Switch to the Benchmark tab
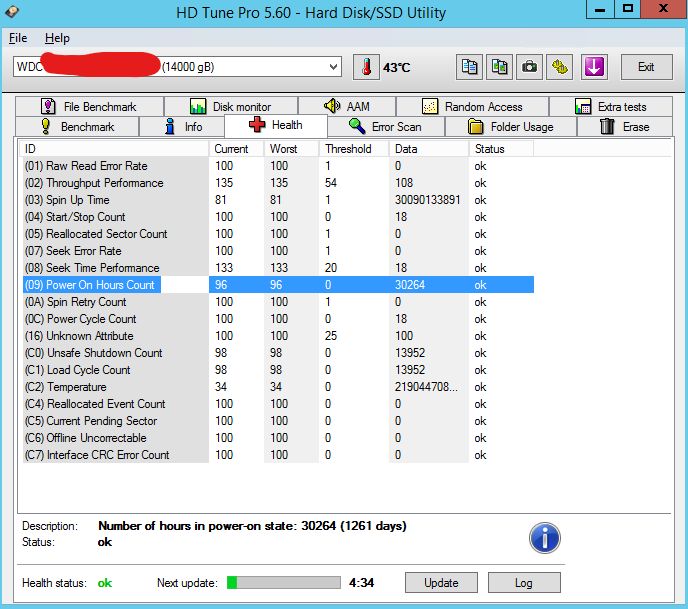Image resolution: width=688 pixels, height=609 pixels. (x=77, y=127)
